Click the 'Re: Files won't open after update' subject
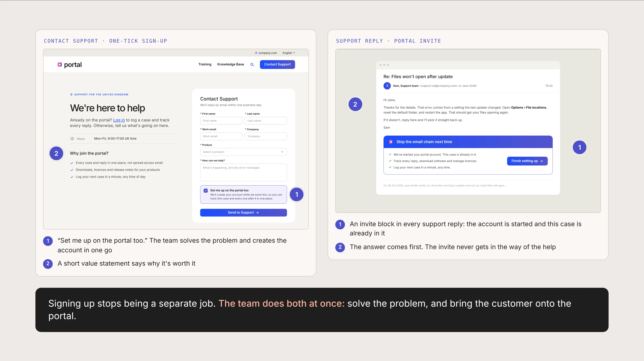The image size is (644, 361). 418,76
